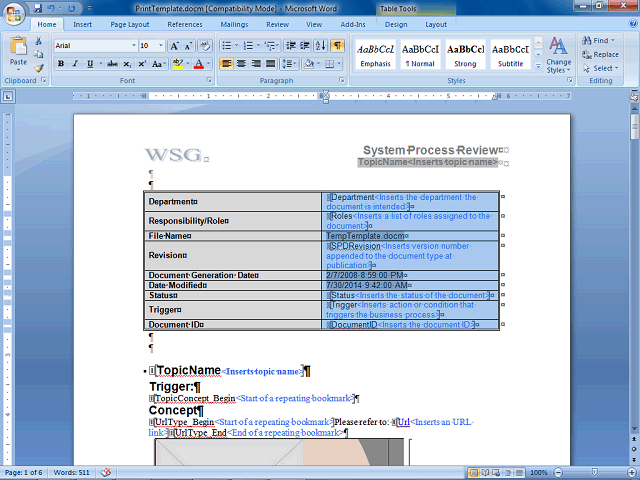Apply the Emphasis style
Image resolution: width=640 pixels, height=480 pixels.
(376, 55)
